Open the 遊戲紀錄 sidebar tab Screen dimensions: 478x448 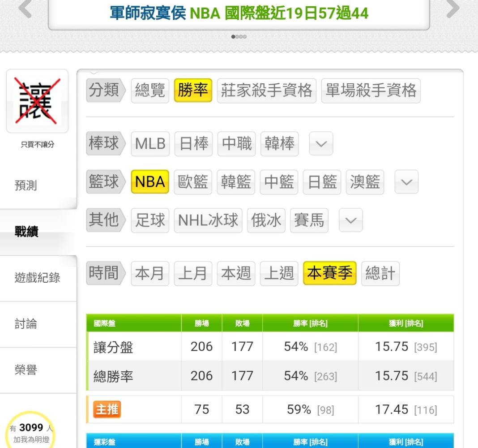pyautogui.click(x=38, y=278)
